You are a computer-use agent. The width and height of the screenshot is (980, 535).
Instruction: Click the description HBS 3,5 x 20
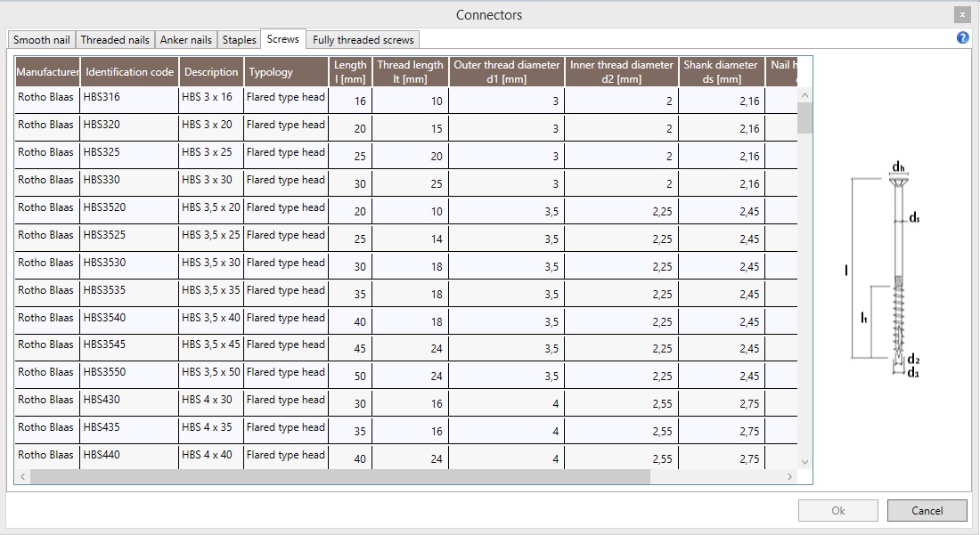[211, 210]
